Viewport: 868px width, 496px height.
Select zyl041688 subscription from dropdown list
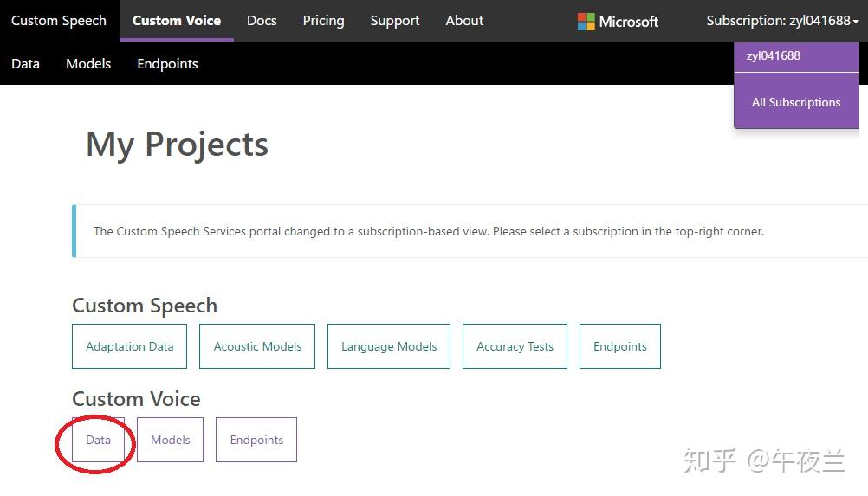click(774, 56)
